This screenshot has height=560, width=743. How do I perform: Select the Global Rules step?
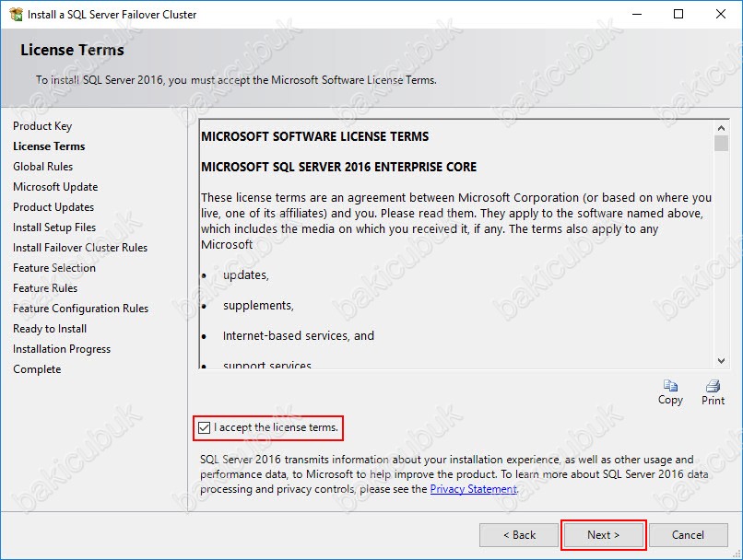[x=42, y=167]
